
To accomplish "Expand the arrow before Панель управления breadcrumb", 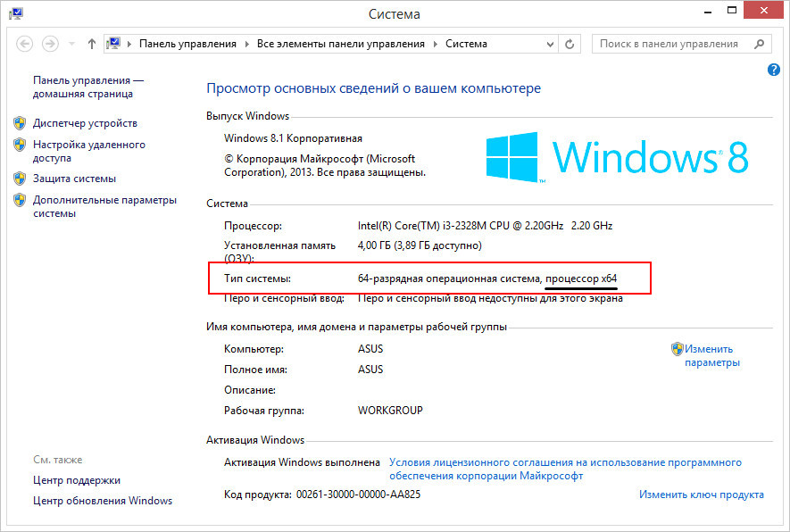I will (x=129, y=45).
